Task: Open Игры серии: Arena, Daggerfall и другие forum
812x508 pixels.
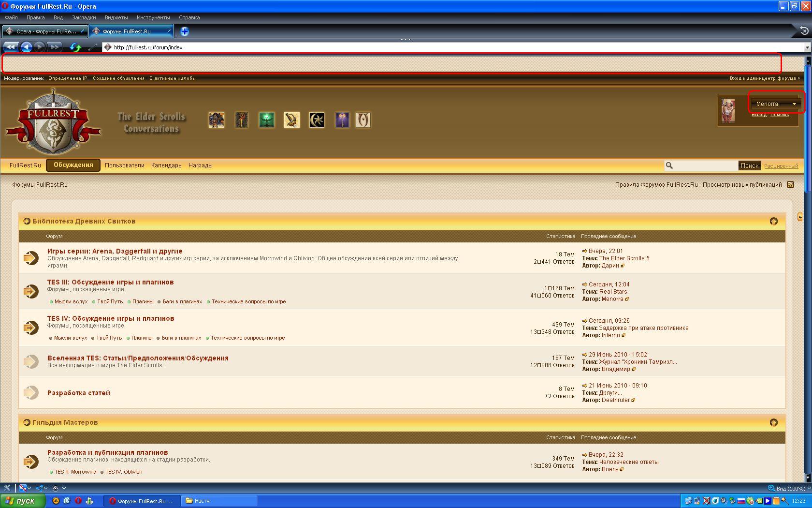Action: pos(115,251)
